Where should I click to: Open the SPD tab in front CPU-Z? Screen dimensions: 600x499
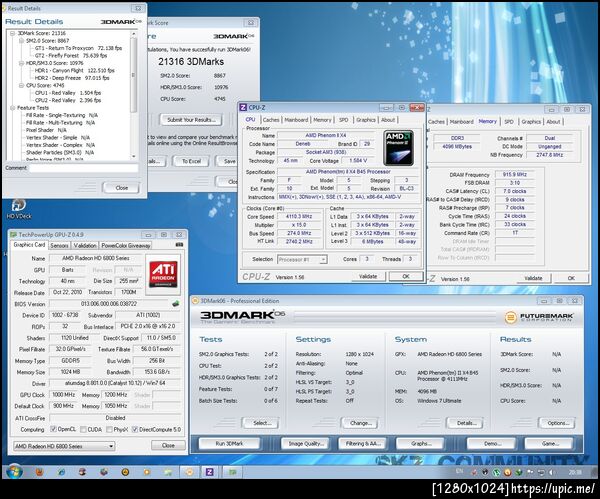pyautogui.click(x=344, y=120)
